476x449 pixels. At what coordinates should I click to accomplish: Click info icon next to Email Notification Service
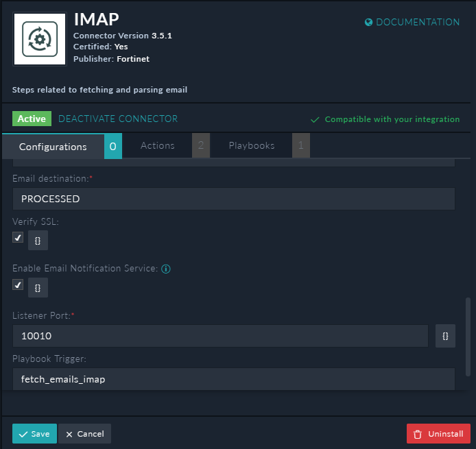pos(166,269)
